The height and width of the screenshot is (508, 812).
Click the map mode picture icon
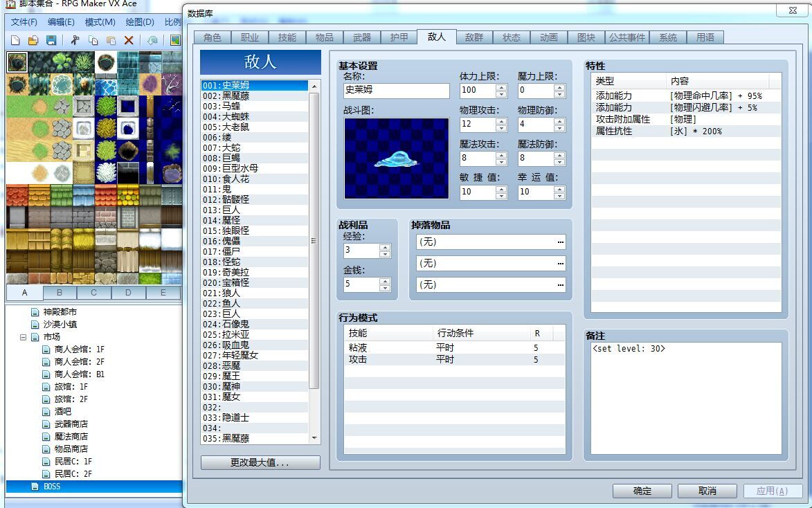click(x=176, y=40)
